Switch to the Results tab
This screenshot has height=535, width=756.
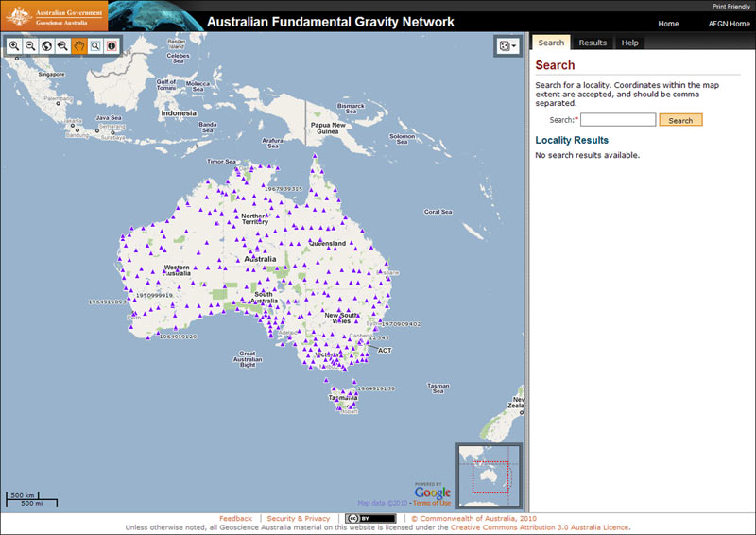pos(593,43)
